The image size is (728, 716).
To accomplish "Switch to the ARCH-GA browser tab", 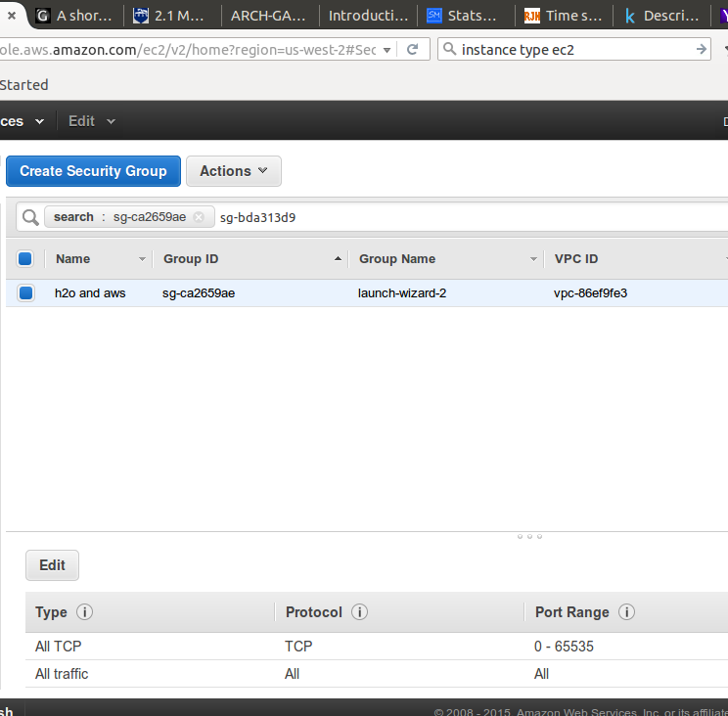I will click(x=268, y=16).
